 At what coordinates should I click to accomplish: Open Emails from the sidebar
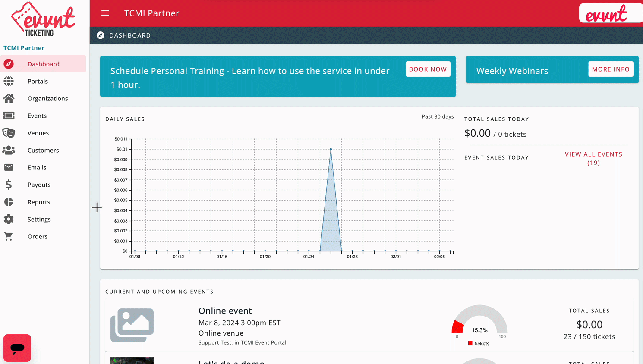pos(43,167)
